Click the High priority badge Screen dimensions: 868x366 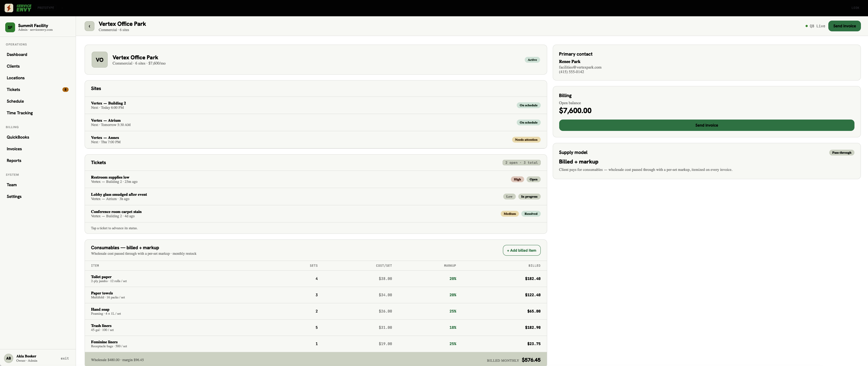(x=517, y=179)
